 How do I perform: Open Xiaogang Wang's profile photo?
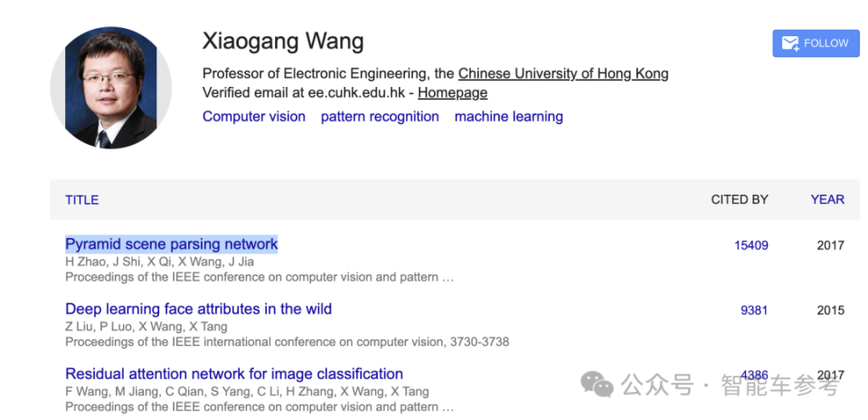[110, 88]
